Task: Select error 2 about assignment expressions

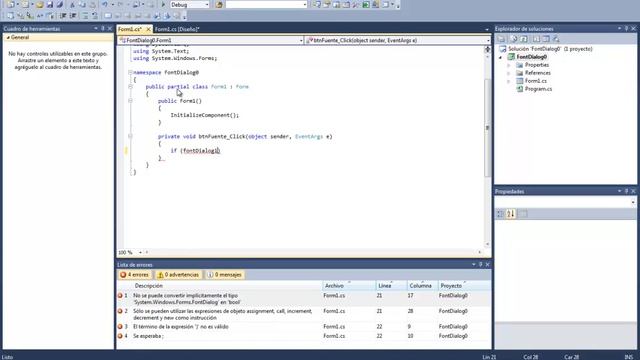Action: click(x=304, y=314)
